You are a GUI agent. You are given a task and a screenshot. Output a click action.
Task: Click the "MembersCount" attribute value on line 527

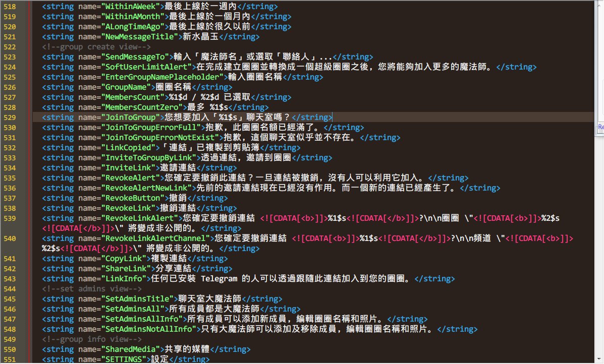(x=133, y=97)
